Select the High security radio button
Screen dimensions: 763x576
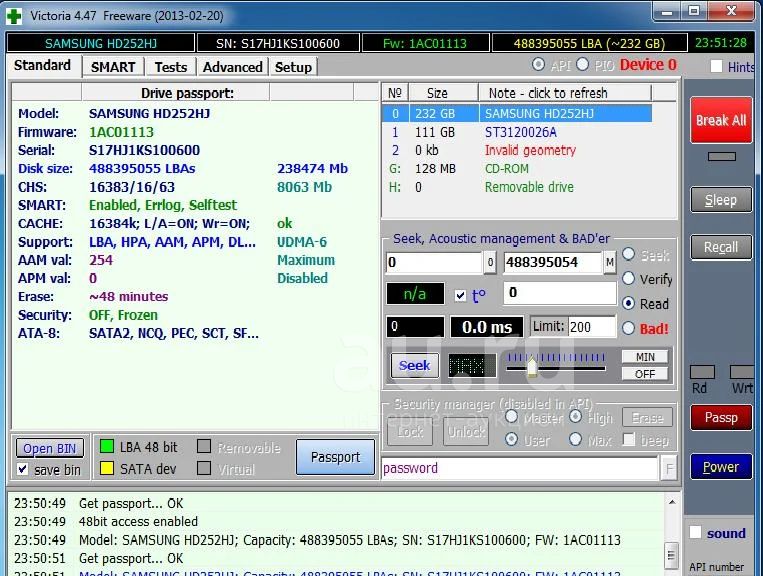pos(575,416)
